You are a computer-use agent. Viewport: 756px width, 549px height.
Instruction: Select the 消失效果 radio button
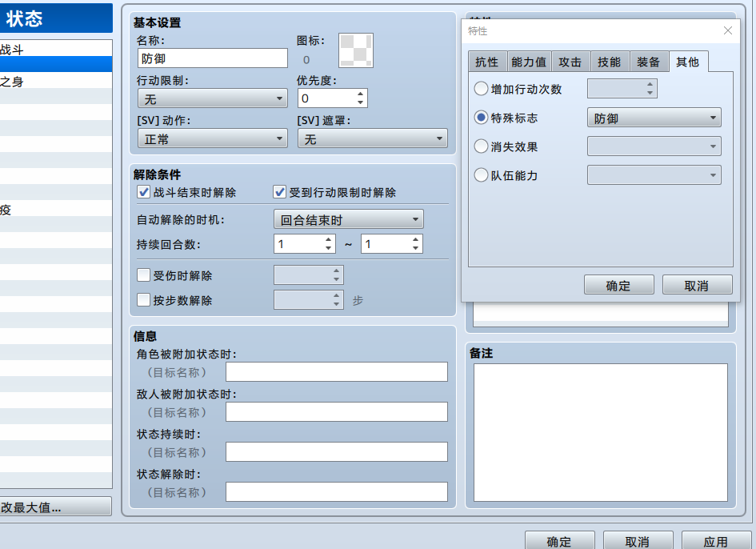(x=481, y=146)
